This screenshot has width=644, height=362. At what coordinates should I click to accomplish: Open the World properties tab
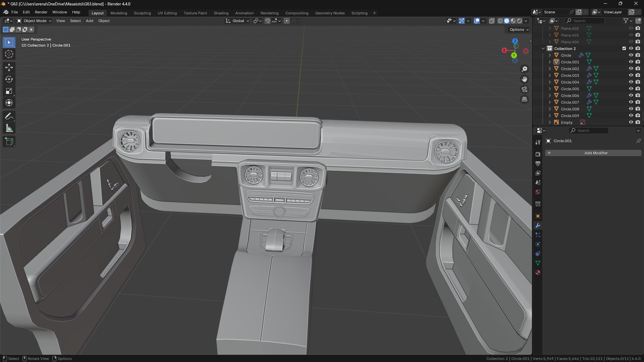pos(538,192)
